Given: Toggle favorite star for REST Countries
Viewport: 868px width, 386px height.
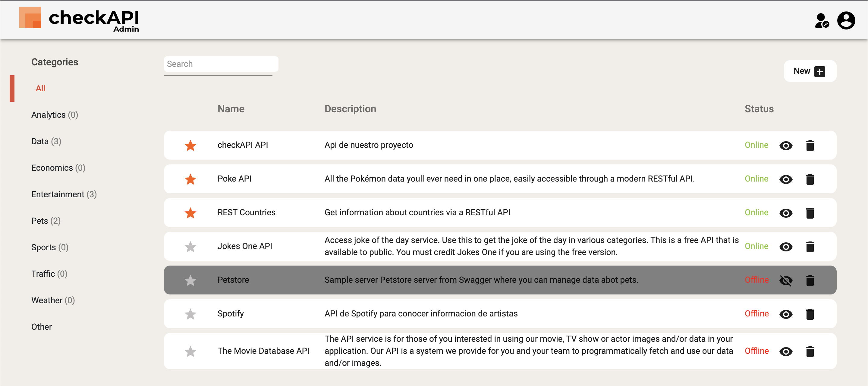Looking at the screenshot, I should tap(190, 213).
